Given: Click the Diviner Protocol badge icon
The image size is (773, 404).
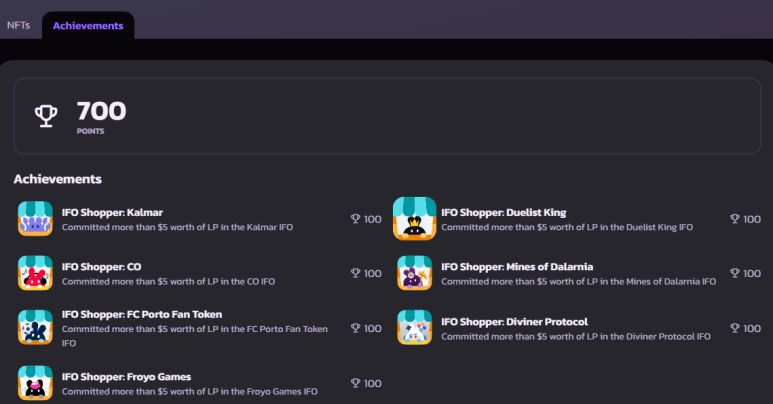Looking at the screenshot, I should tap(414, 328).
